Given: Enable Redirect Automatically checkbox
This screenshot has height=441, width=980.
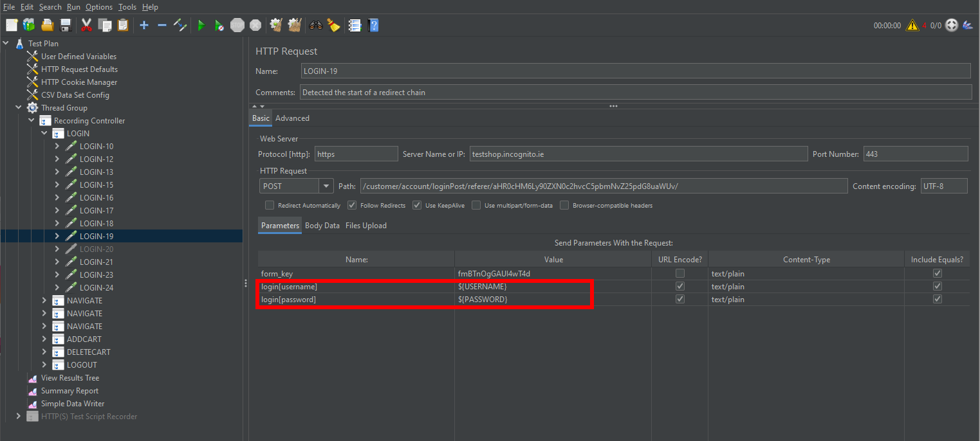Looking at the screenshot, I should (x=270, y=205).
